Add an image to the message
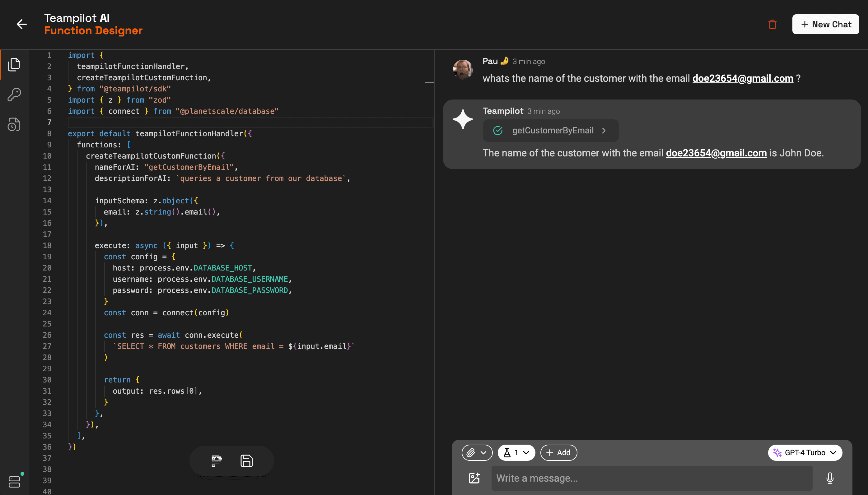 474,478
